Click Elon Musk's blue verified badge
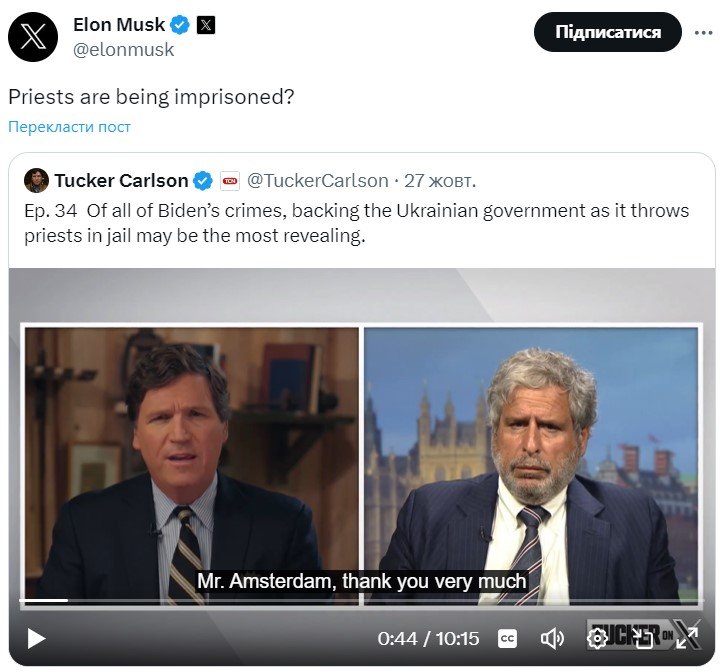The width and height of the screenshot is (722, 672). click(x=180, y=25)
